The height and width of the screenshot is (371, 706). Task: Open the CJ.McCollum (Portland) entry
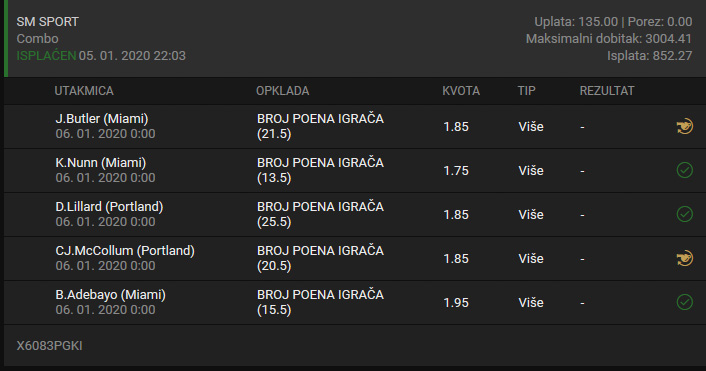(x=125, y=251)
